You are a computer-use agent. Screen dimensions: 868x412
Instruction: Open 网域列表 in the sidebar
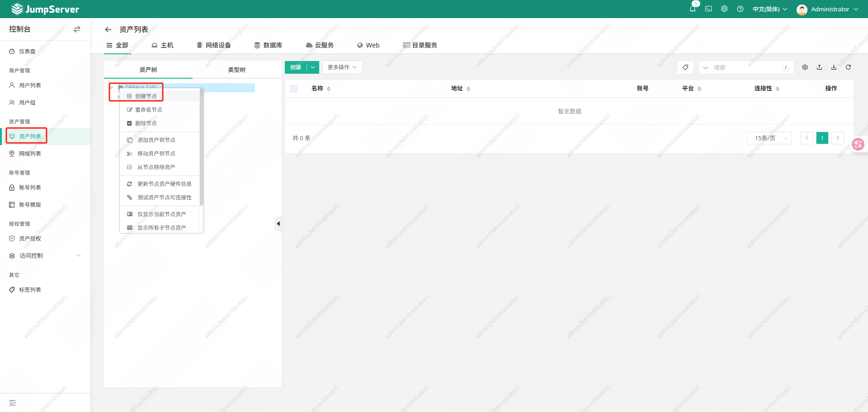click(45, 154)
